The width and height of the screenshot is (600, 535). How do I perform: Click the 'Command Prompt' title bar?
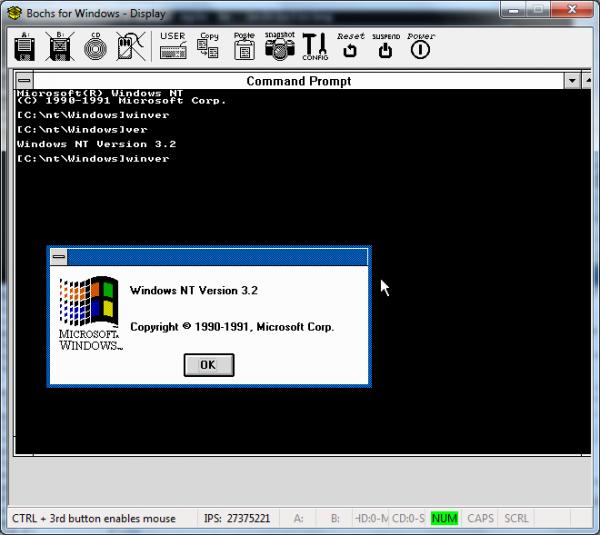299,81
